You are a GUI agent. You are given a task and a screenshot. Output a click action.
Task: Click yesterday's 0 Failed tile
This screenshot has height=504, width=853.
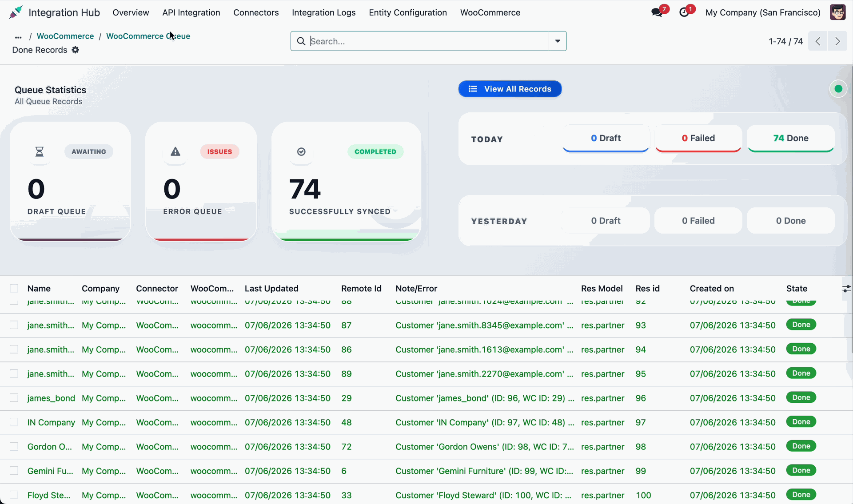(x=698, y=221)
